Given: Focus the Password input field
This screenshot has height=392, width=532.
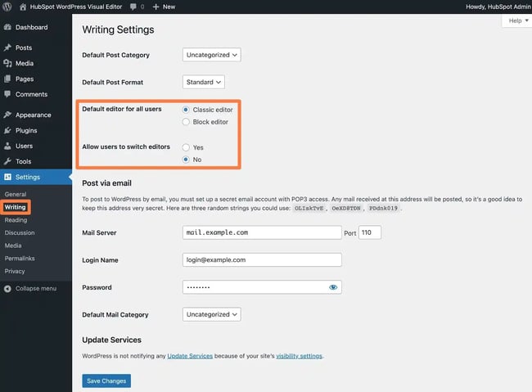Looking at the screenshot, I should [x=262, y=287].
